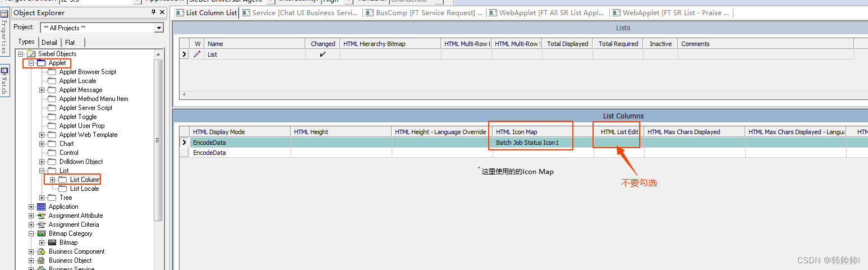This screenshot has width=868, height=270.
Task: Open the BusComp [FT Service Request] tab
Action: click(x=424, y=13)
